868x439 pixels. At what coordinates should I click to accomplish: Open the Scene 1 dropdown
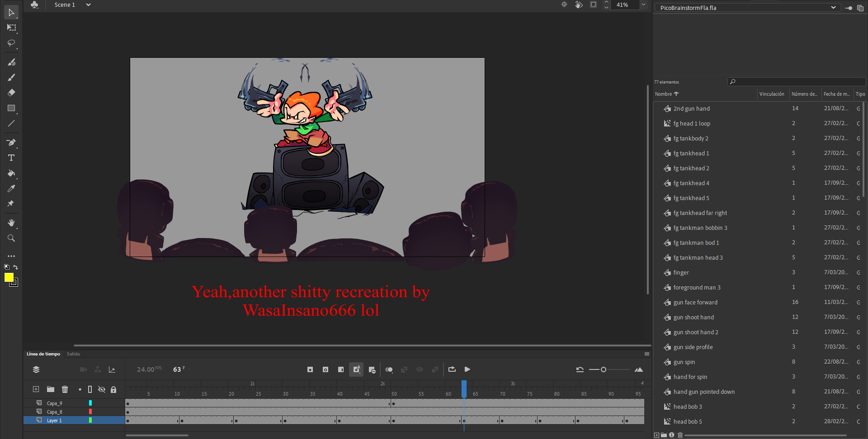[x=89, y=5]
